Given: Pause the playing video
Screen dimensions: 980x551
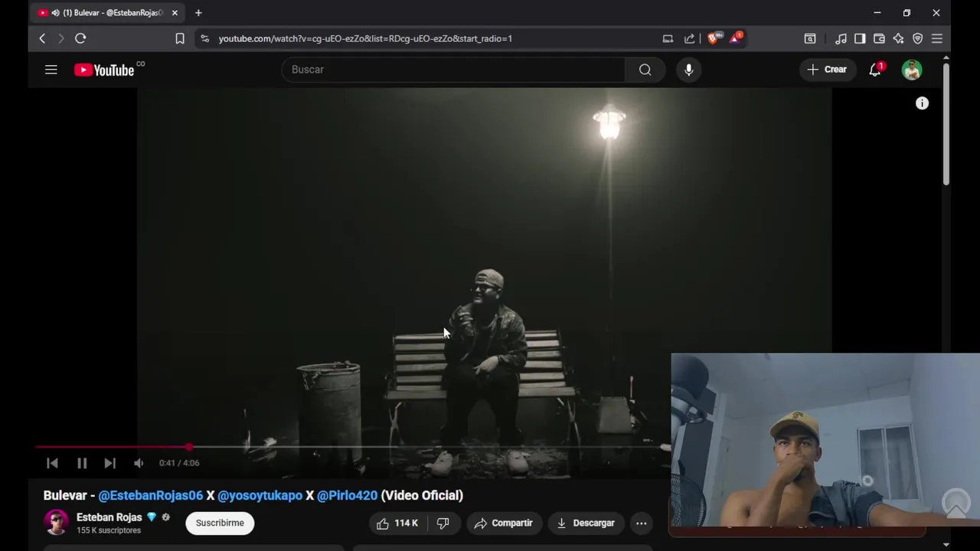Looking at the screenshot, I should (x=82, y=463).
